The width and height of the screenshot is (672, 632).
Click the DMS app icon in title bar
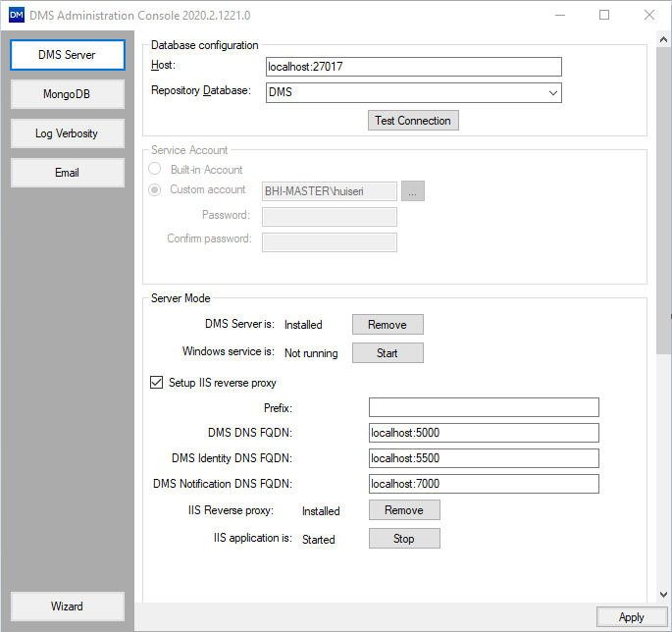click(16, 15)
